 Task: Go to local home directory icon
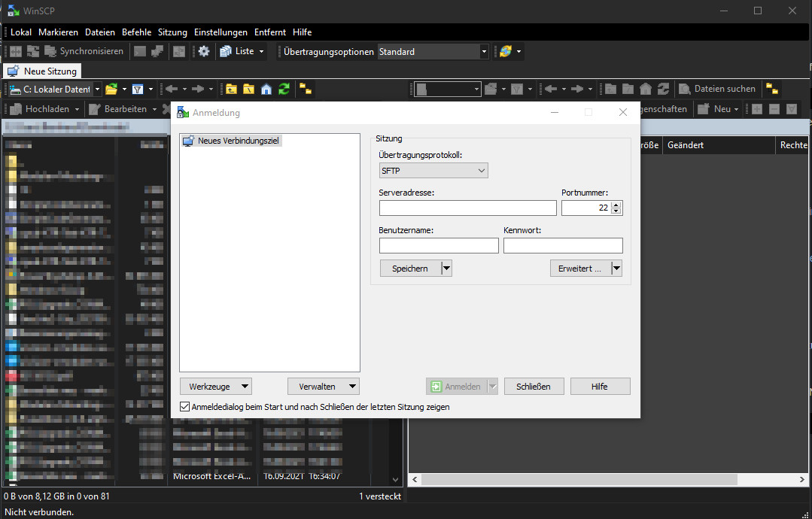point(266,90)
